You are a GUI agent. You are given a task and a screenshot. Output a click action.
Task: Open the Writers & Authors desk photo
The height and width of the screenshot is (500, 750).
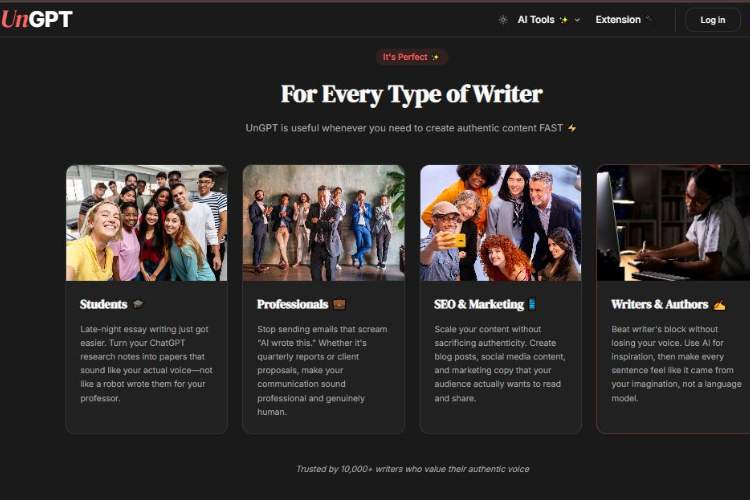pyautogui.click(x=673, y=223)
